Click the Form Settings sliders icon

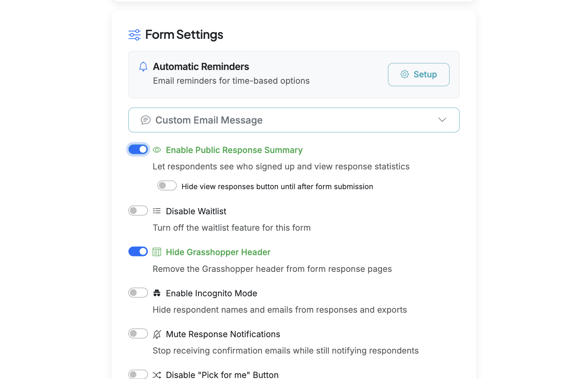134,34
